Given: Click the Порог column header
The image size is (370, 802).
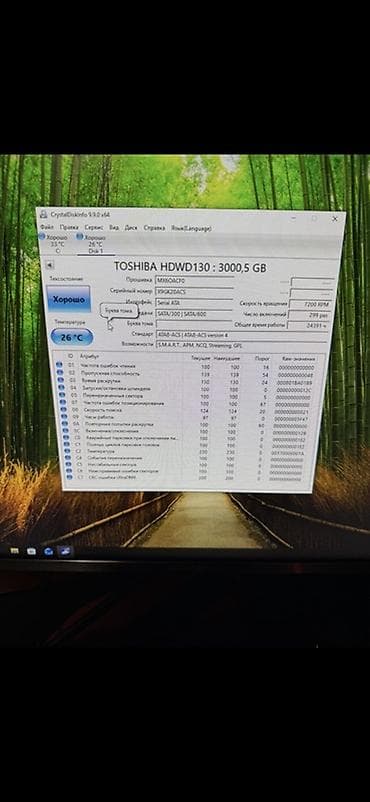Looking at the screenshot, I should (x=262, y=359).
